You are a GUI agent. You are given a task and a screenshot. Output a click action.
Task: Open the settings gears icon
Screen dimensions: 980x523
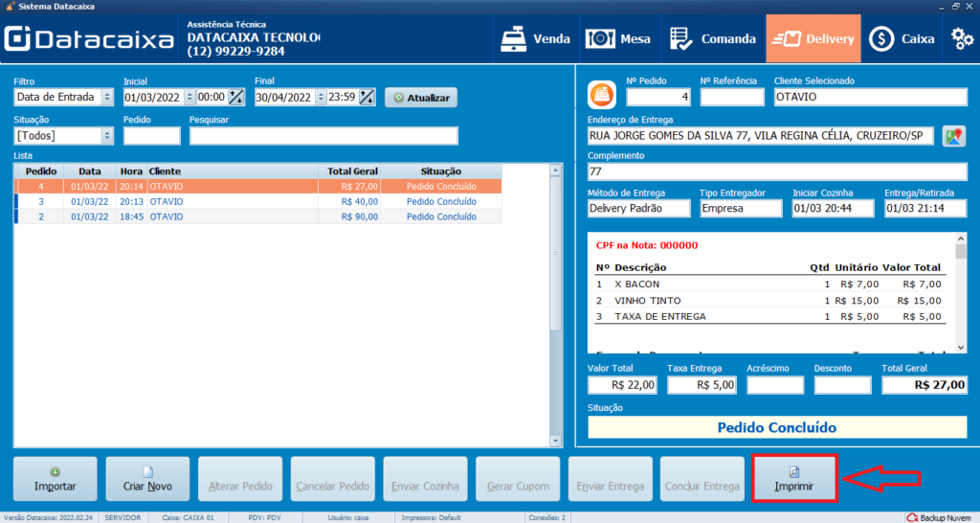pos(961,39)
